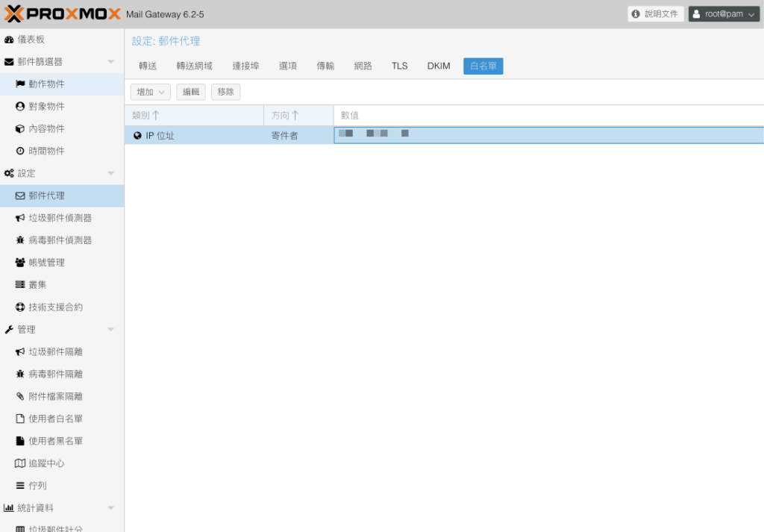
Task: Collapse the 設定 section arrow
Action: point(110,173)
